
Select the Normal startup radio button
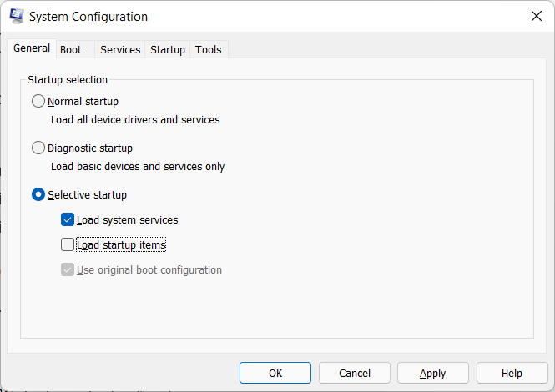point(38,101)
